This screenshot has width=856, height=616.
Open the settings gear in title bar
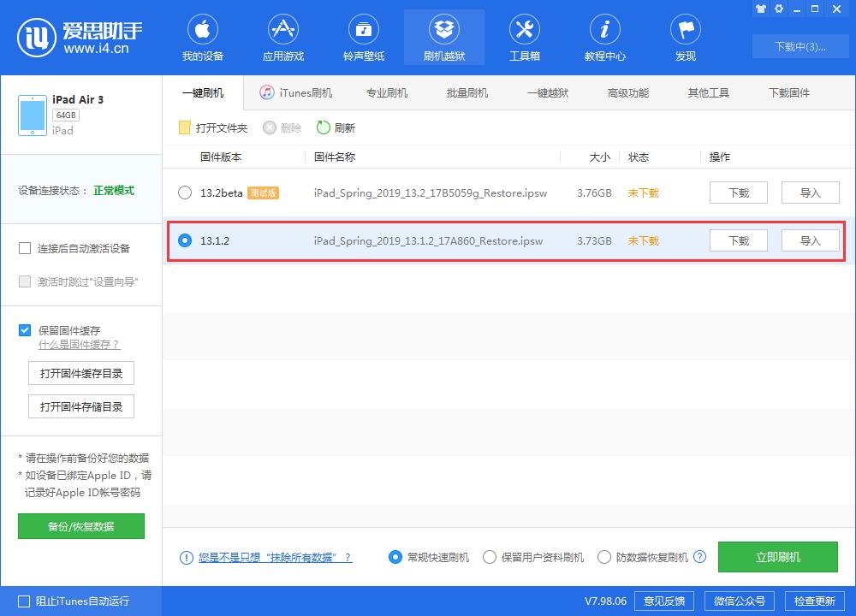777,9
